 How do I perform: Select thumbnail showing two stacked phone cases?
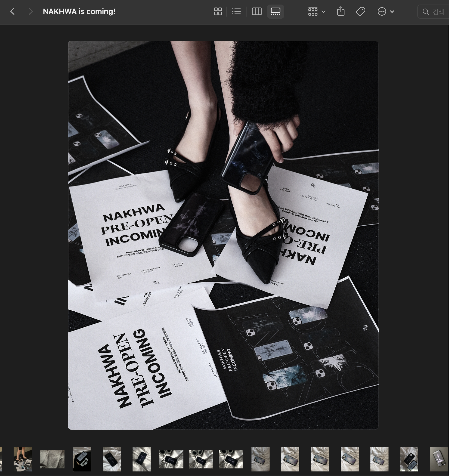(x=409, y=459)
